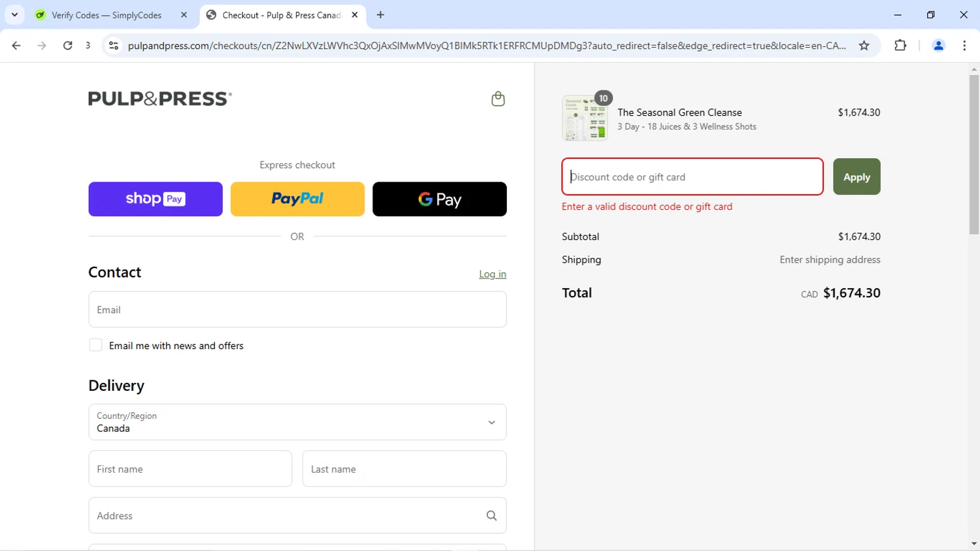
Task: Pay with Google Pay express checkout
Action: 440,199
